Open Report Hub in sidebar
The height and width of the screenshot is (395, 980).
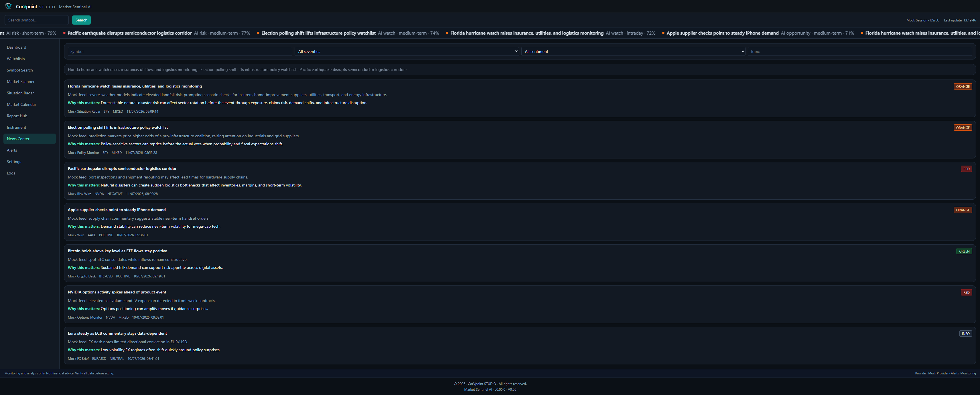click(30, 116)
